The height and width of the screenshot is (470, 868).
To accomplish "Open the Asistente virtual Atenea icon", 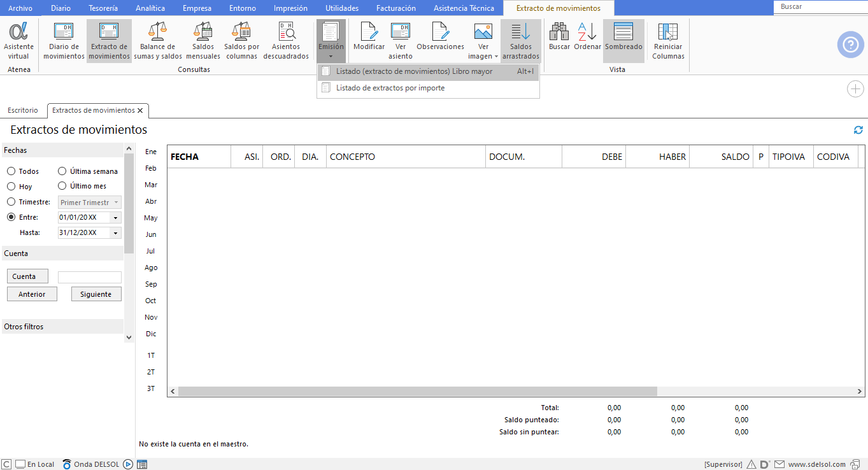I will click(x=18, y=41).
